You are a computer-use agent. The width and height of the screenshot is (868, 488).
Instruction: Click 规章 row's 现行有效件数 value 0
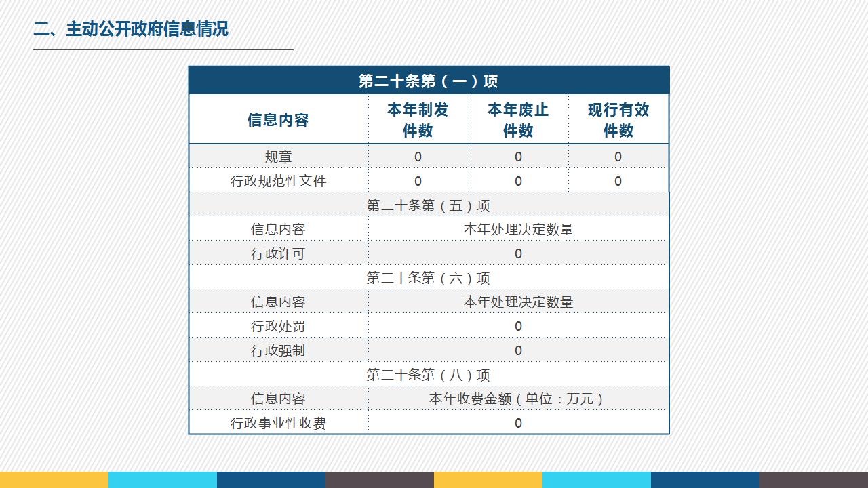tap(618, 157)
